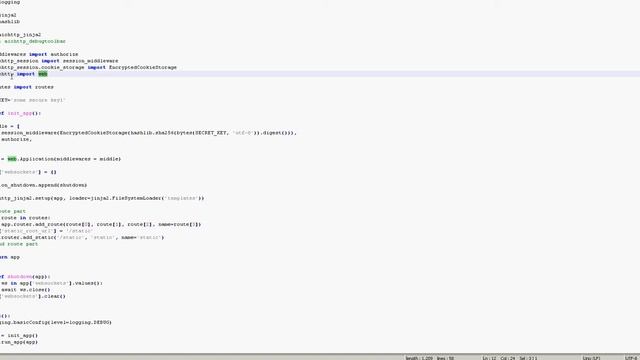Click the 'Ln' line position in status bar
The height and width of the screenshot is (360, 640).
489,358
